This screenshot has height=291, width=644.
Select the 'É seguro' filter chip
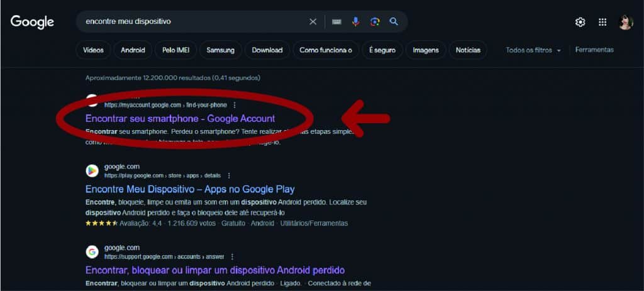(x=382, y=50)
